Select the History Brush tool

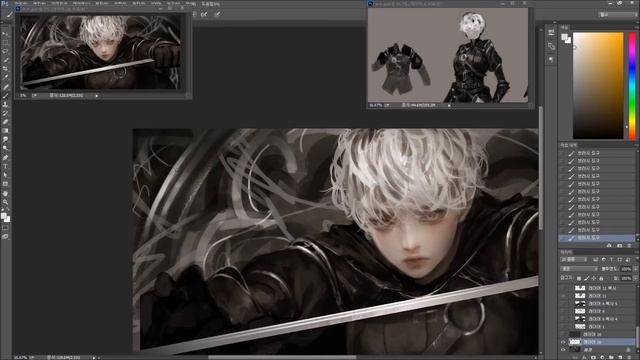(x=5, y=113)
